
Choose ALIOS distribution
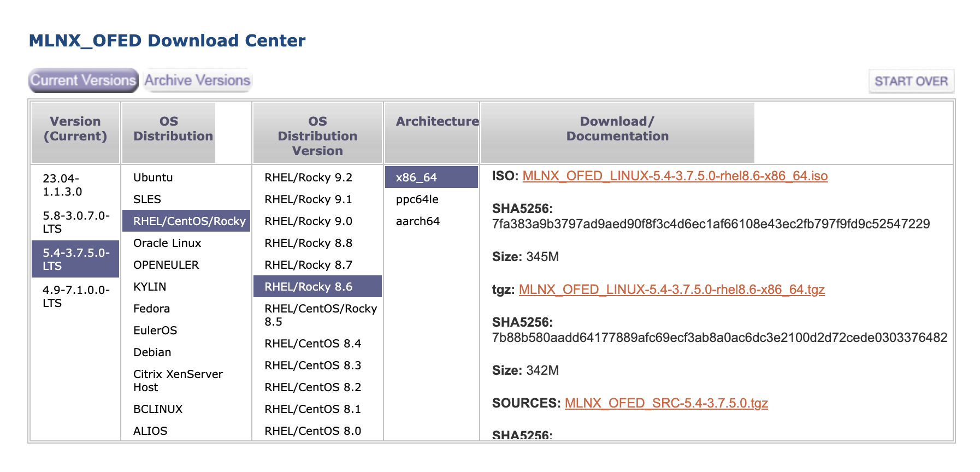pyautogui.click(x=186, y=430)
